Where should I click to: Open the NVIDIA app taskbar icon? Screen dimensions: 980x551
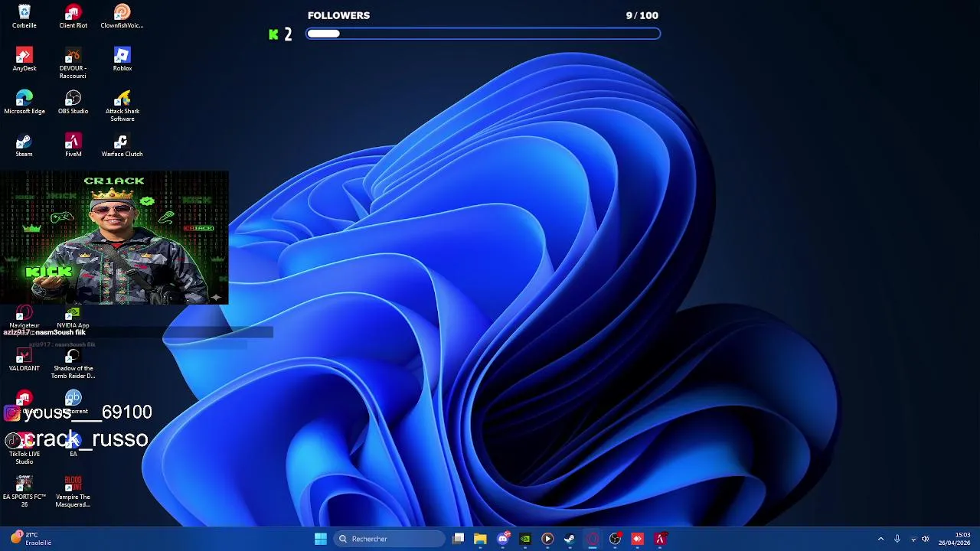(x=525, y=539)
